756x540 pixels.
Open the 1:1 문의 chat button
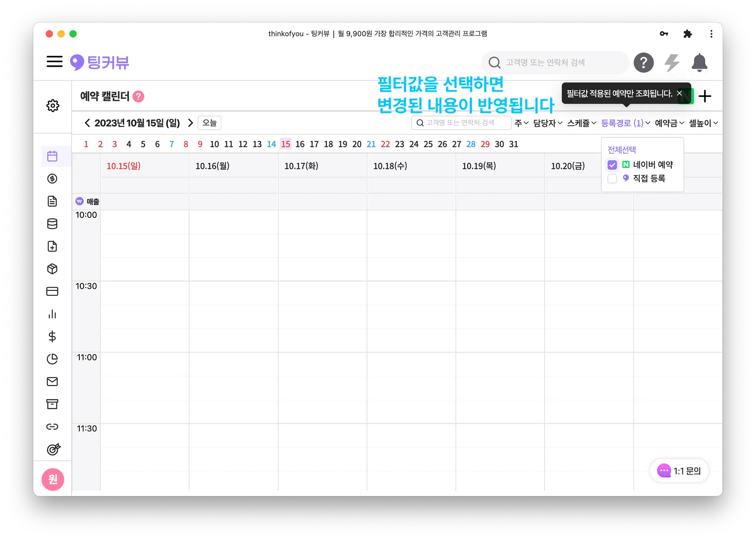click(x=679, y=471)
